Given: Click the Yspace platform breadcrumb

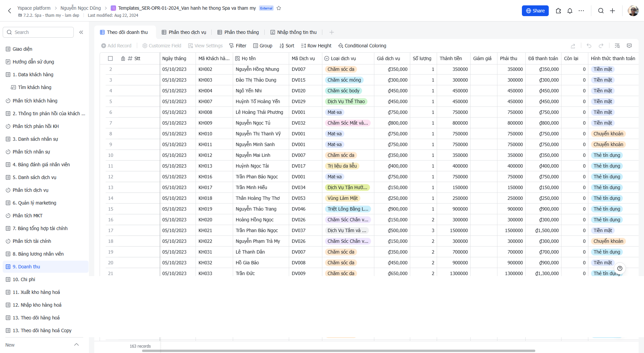Looking at the screenshot, I should (x=34, y=8).
